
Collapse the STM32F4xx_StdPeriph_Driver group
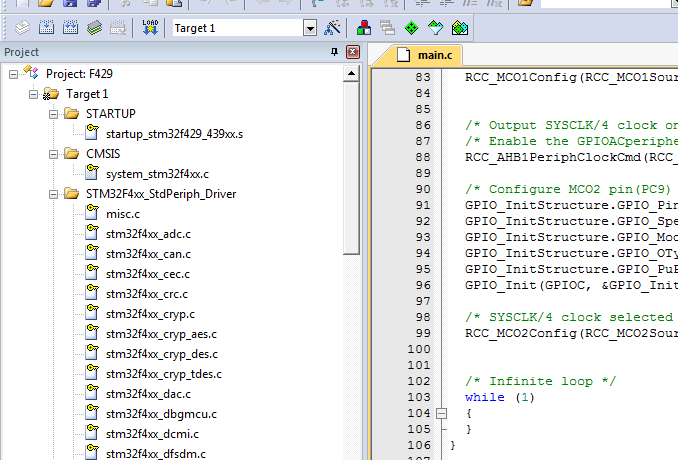53,194
